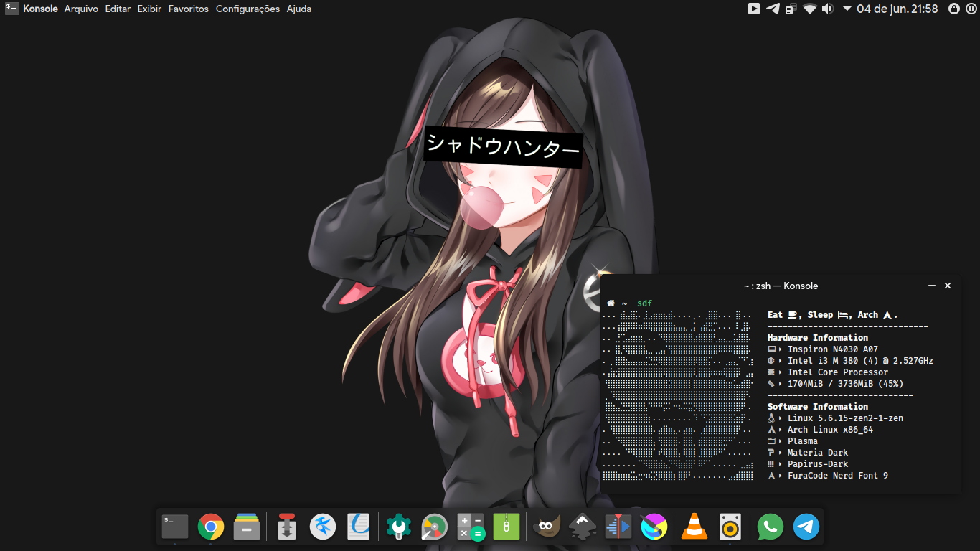Open Inkscape from the dock

[583, 527]
